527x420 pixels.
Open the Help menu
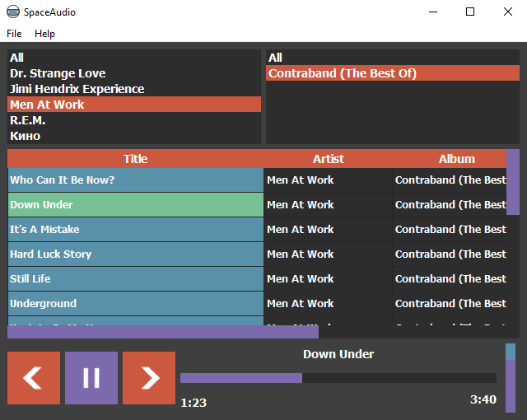tap(44, 34)
